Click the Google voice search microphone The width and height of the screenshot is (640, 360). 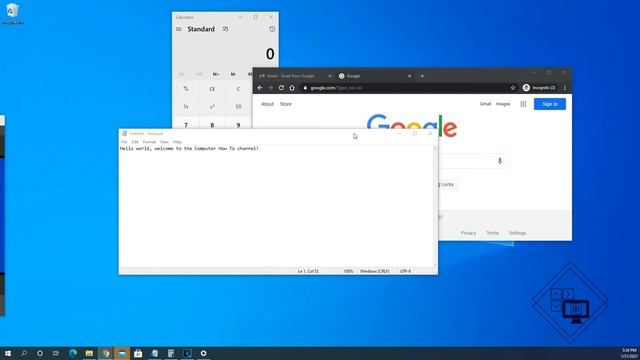point(500,161)
